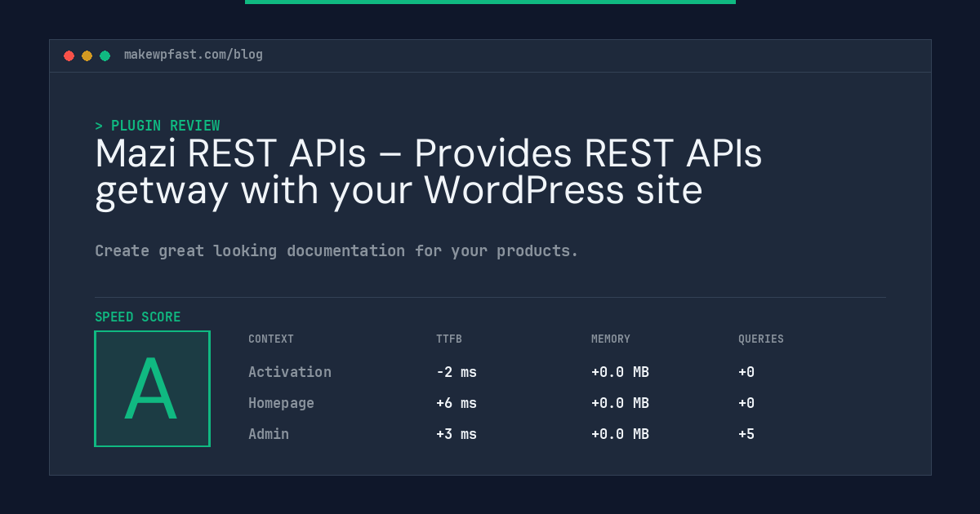The image size is (980, 514).
Task: Click the CONTEXT column header
Action: pyautogui.click(x=271, y=339)
